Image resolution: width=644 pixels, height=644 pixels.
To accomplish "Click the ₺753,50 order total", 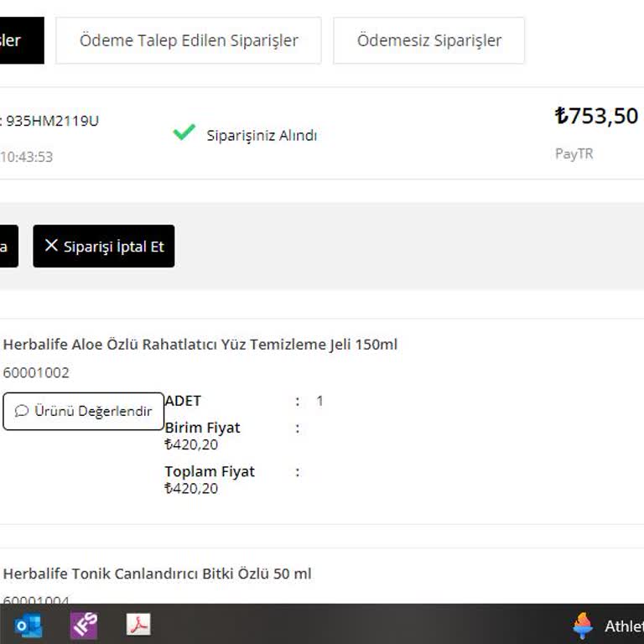I will point(596,116).
